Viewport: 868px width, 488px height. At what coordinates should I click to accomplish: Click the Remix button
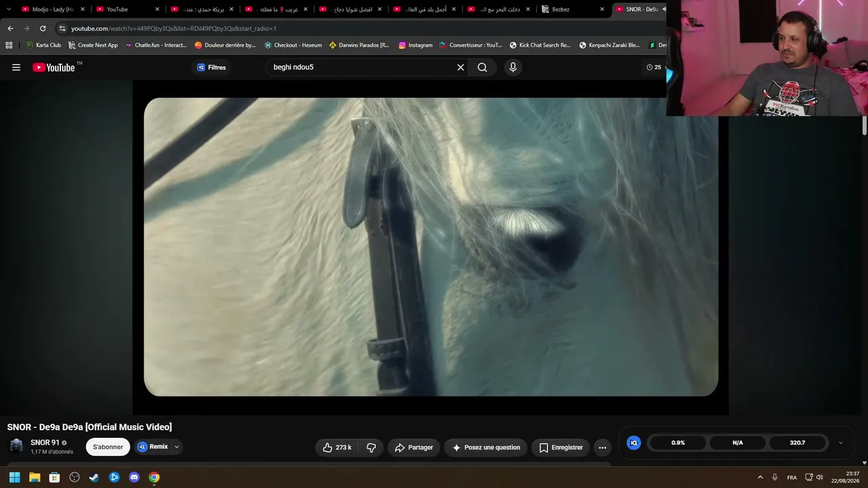(x=153, y=447)
